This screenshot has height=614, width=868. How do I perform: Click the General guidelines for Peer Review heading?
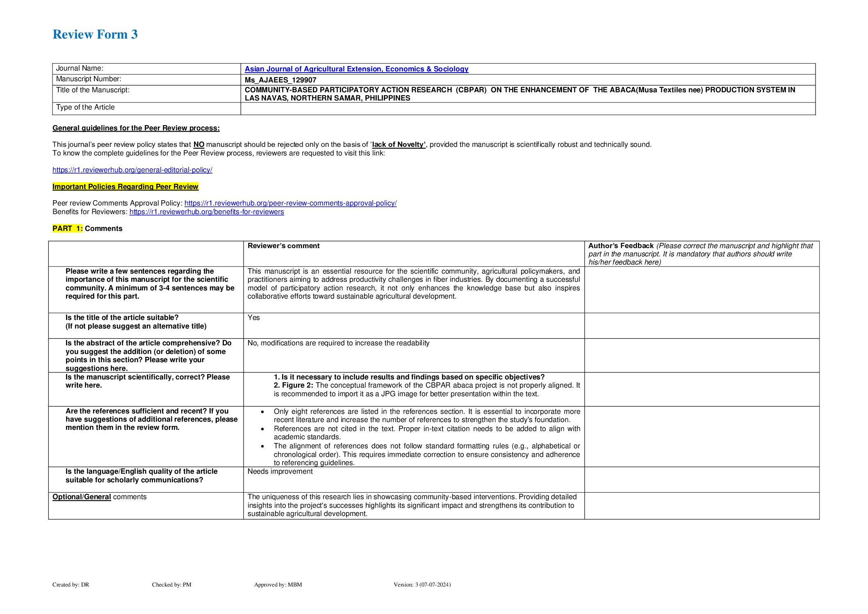click(x=136, y=128)
